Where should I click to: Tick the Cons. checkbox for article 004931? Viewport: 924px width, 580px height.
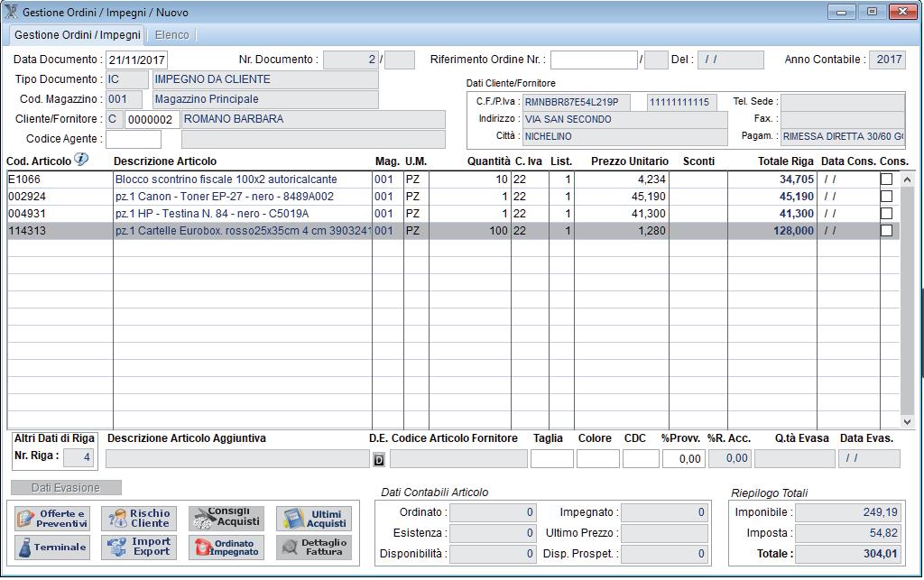(x=886, y=213)
